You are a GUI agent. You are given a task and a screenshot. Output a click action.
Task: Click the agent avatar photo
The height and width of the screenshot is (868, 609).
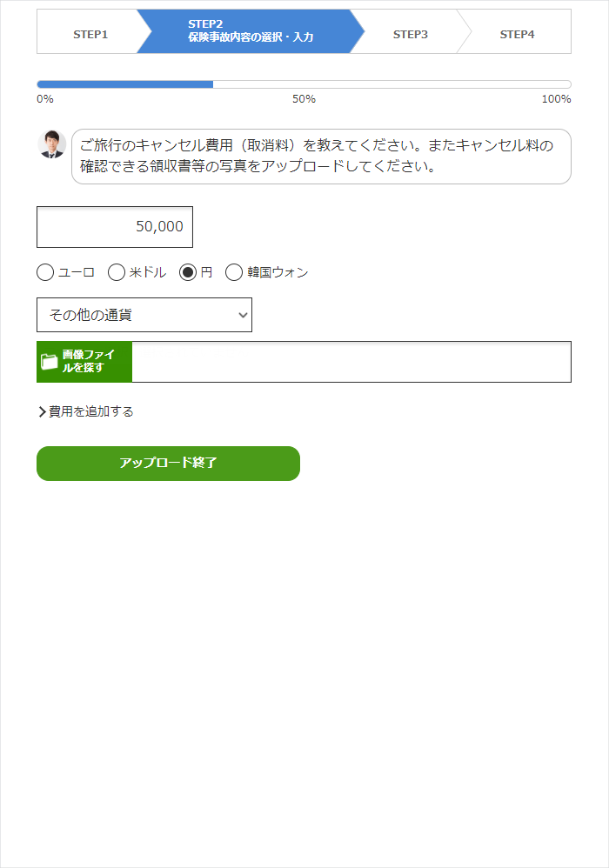[53, 144]
